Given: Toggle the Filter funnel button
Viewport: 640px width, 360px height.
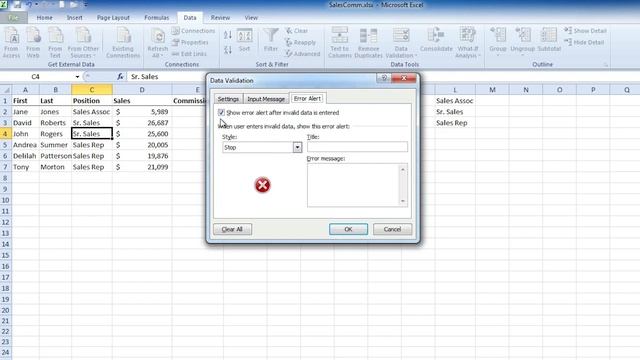Looking at the screenshot, I should [271, 40].
